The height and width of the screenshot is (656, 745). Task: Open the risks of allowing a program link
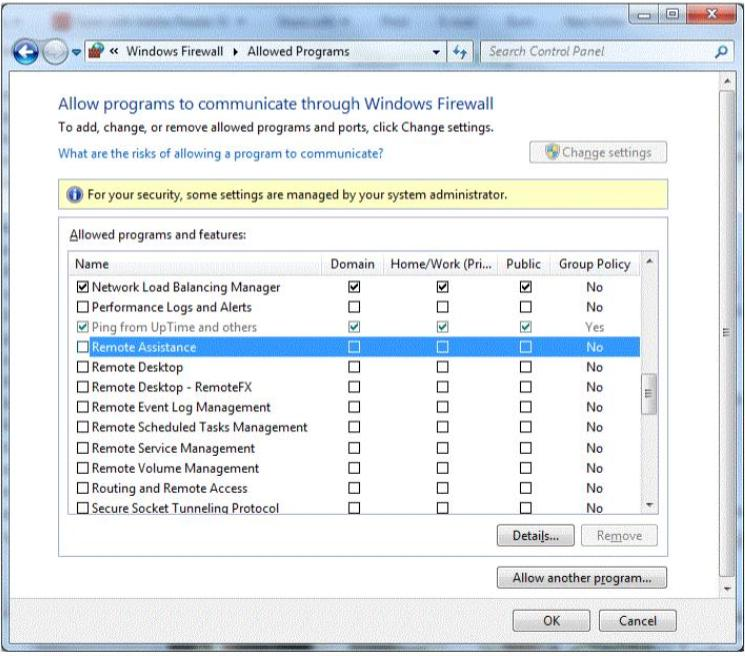[x=220, y=153]
